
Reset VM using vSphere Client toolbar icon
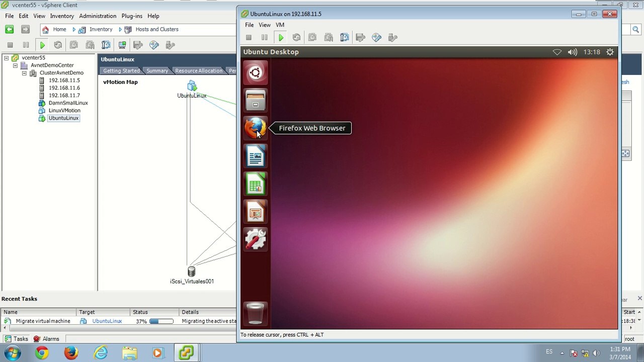[58, 45]
